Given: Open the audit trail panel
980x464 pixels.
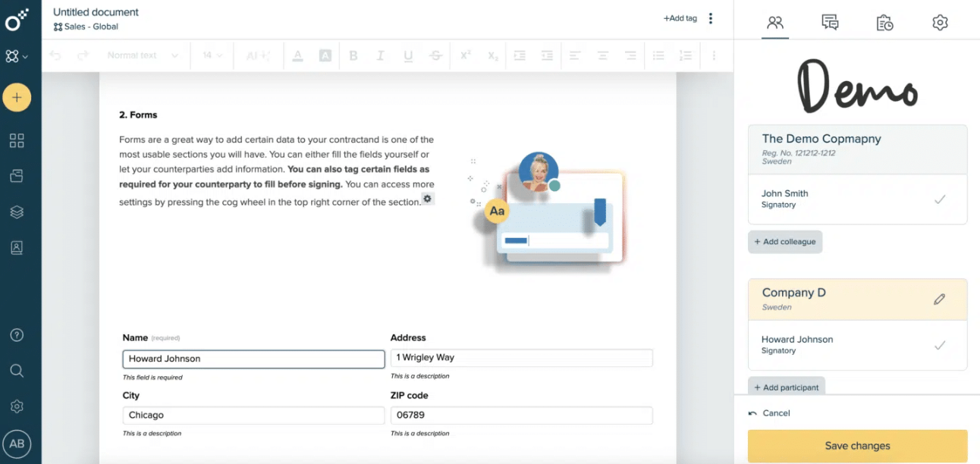Looking at the screenshot, I should [884, 23].
